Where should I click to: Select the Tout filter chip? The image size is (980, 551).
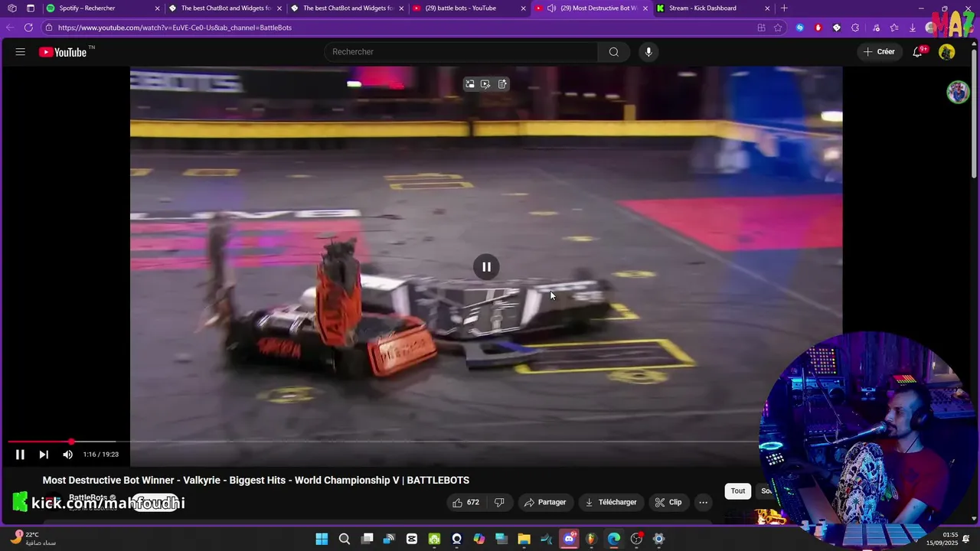click(x=738, y=491)
